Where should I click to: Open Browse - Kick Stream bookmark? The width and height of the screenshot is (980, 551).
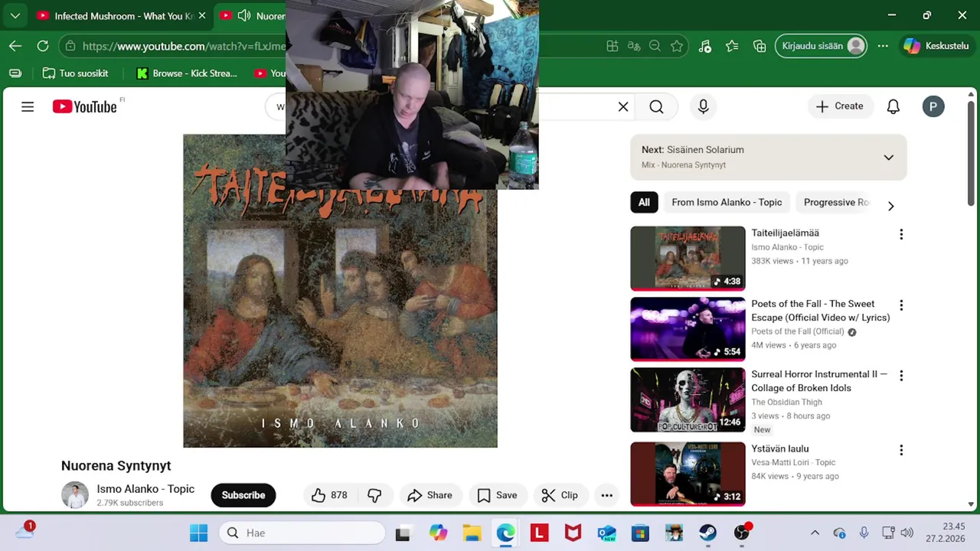[187, 73]
